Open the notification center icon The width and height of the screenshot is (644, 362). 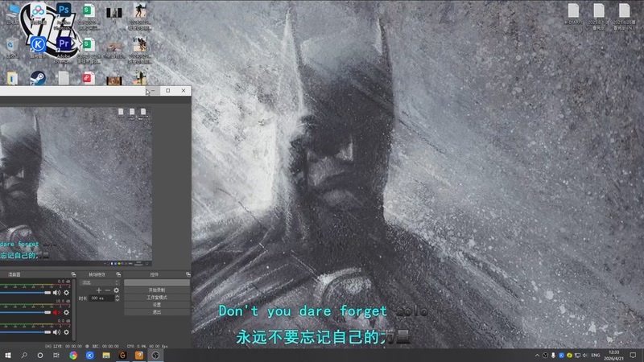(633, 356)
